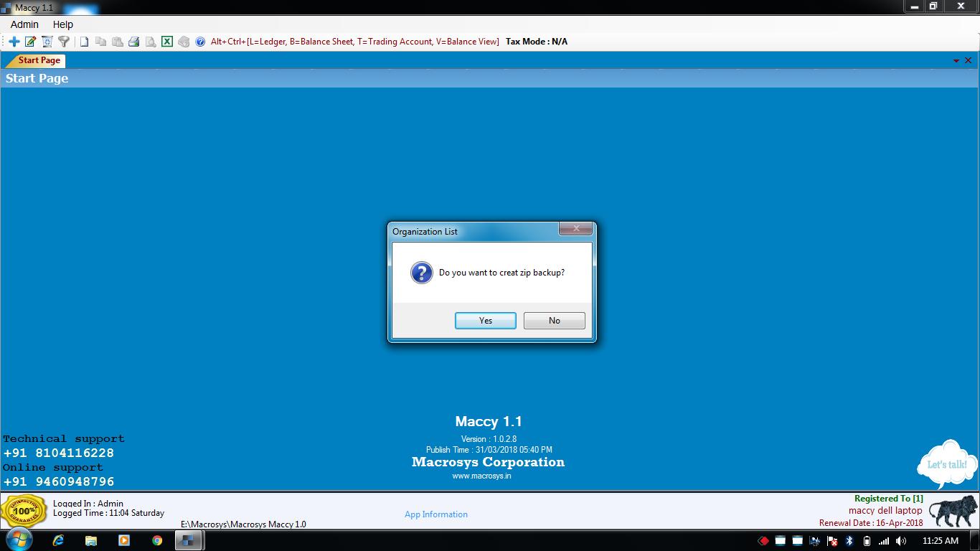Launch Internet Explorer from the taskbar
The height and width of the screenshot is (551, 980).
[58, 541]
